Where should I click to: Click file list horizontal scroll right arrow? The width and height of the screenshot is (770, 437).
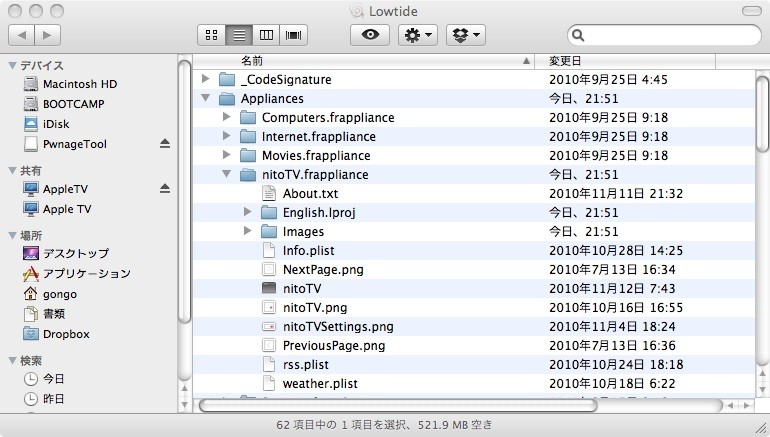(747, 406)
